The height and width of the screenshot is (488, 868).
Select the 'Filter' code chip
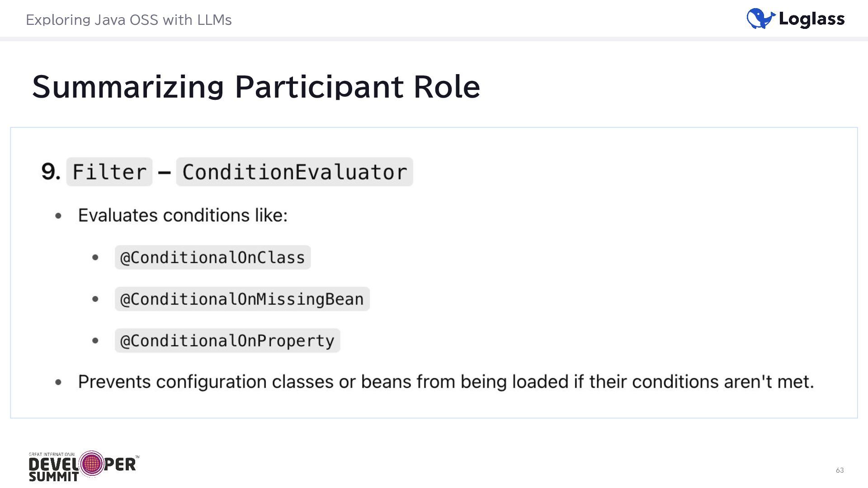click(x=109, y=172)
